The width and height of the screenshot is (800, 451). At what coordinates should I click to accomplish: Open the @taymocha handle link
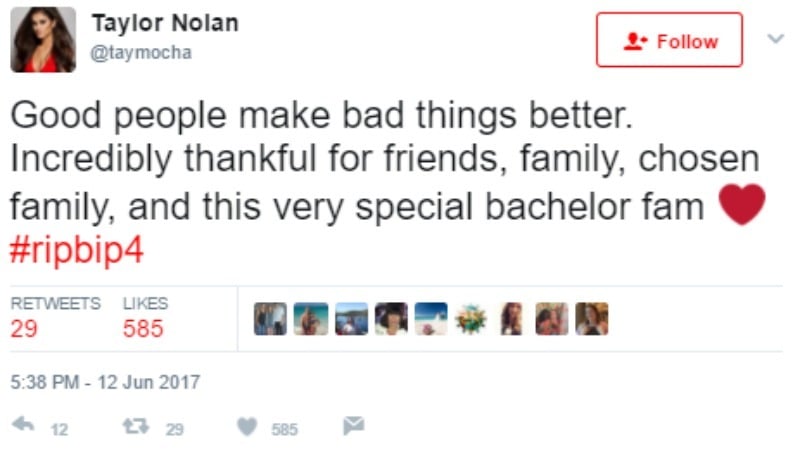pyautogui.click(x=141, y=53)
